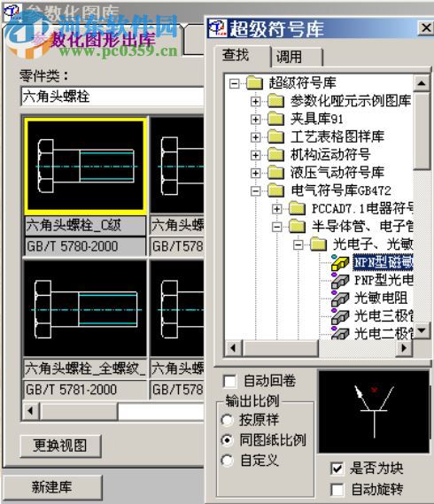Click the GB/T 5781-2000 label
Image resolution: width=434 pixels, height=504 pixels.
tap(86, 390)
